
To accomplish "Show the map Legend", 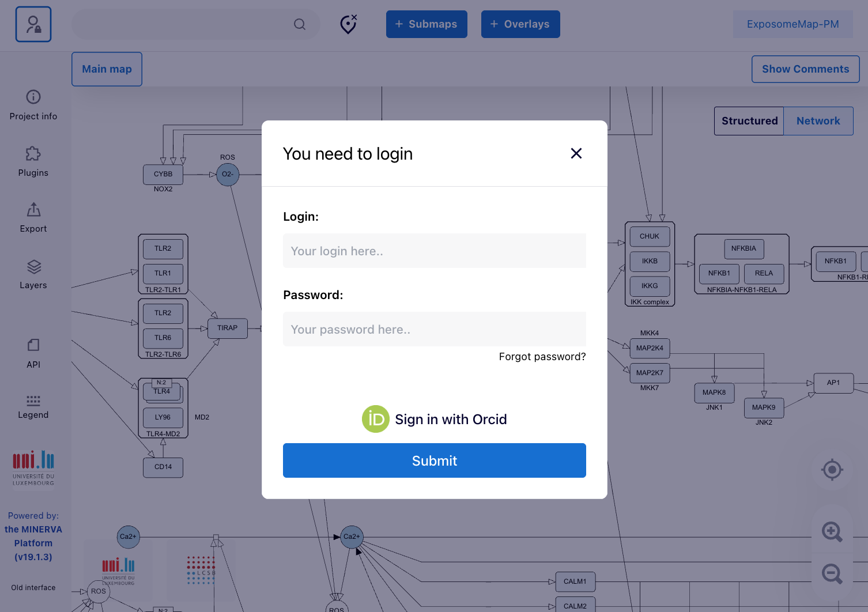I will click(33, 407).
